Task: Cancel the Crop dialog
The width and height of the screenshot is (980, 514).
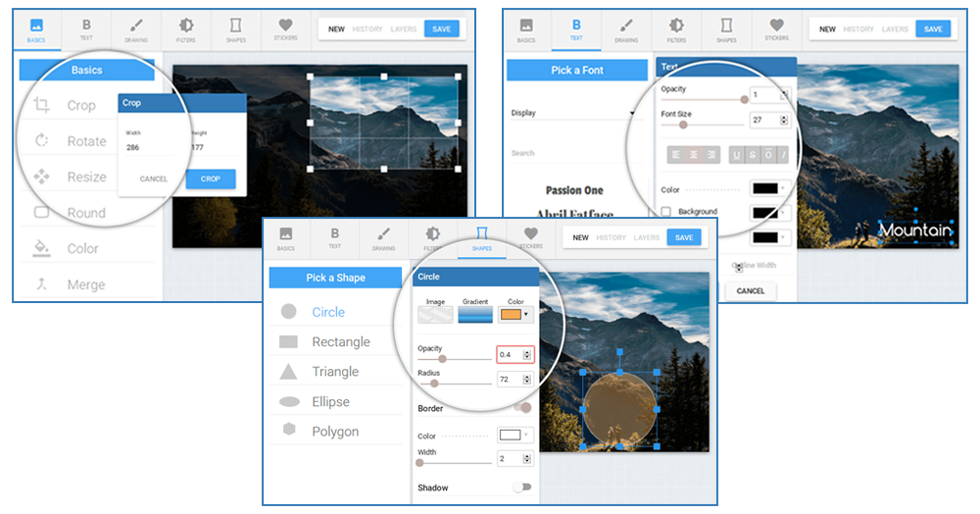Action: click(x=153, y=179)
